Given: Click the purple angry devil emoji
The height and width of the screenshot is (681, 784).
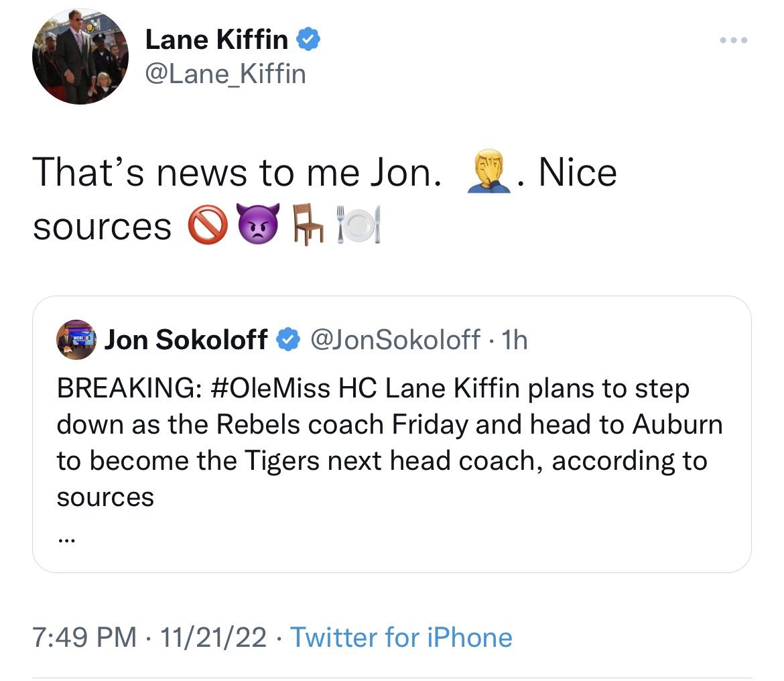Looking at the screenshot, I should pyautogui.click(x=258, y=223).
